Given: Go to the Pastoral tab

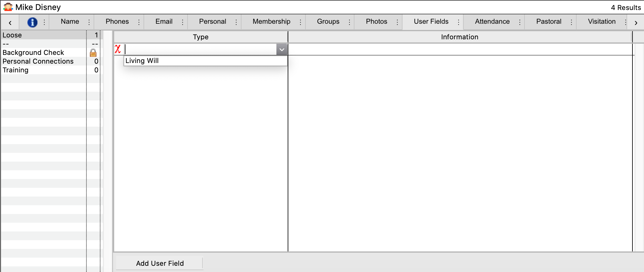Looking at the screenshot, I should 549,22.
